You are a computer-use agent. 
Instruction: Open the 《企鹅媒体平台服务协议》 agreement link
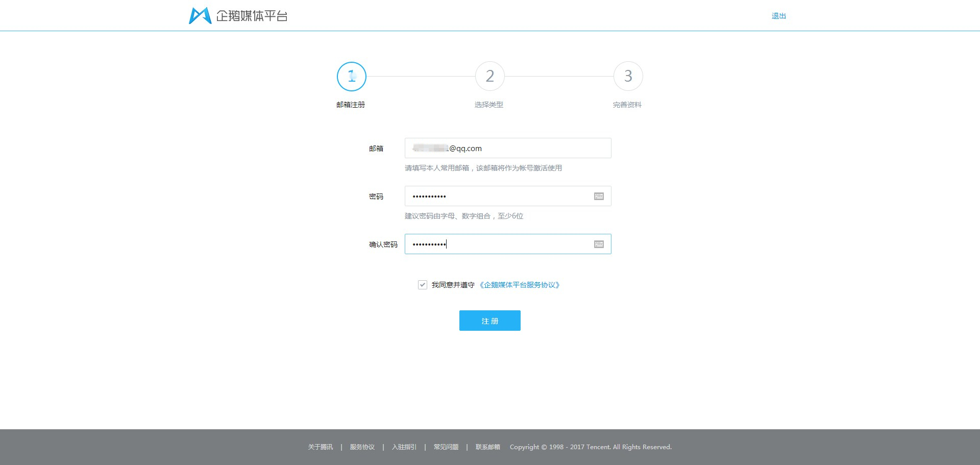pyautogui.click(x=520, y=285)
